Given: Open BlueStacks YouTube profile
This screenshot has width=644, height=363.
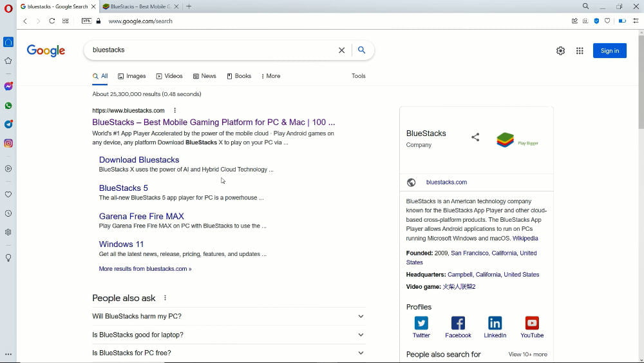Looking at the screenshot, I should click(x=532, y=328).
